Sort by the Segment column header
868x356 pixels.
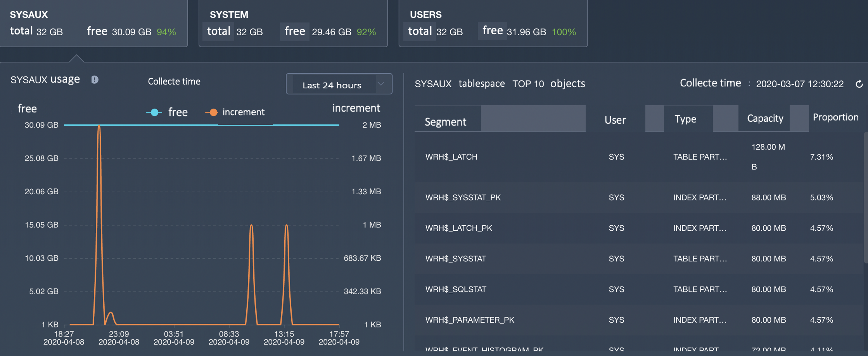(445, 122)
